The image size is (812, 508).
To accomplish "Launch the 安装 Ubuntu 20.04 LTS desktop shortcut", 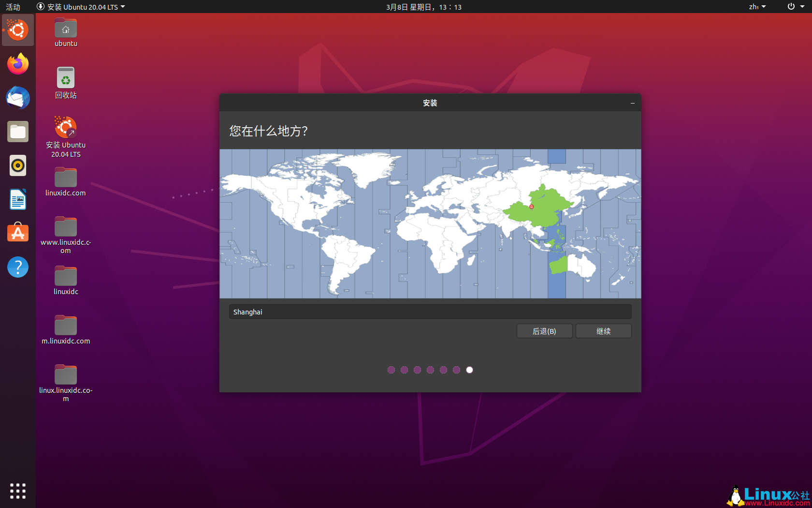I will click(65, 127).
